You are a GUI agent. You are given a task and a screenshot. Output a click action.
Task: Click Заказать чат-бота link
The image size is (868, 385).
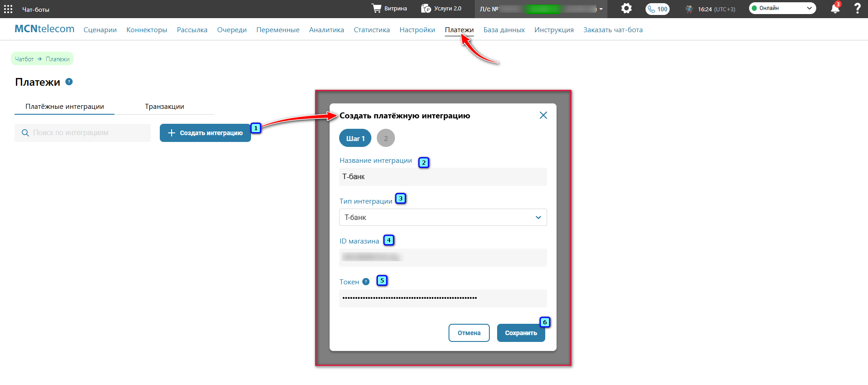(613, 30)
